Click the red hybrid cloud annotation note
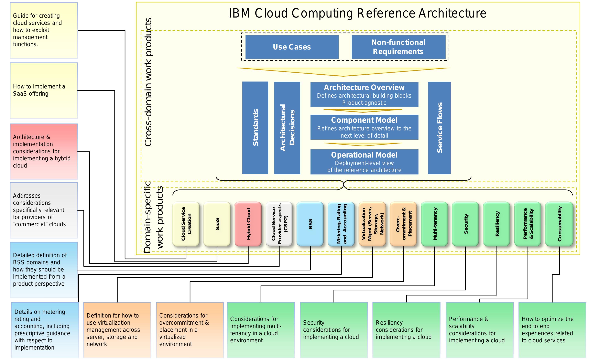The height and width of the screenshot is (364, 599). 43,151
